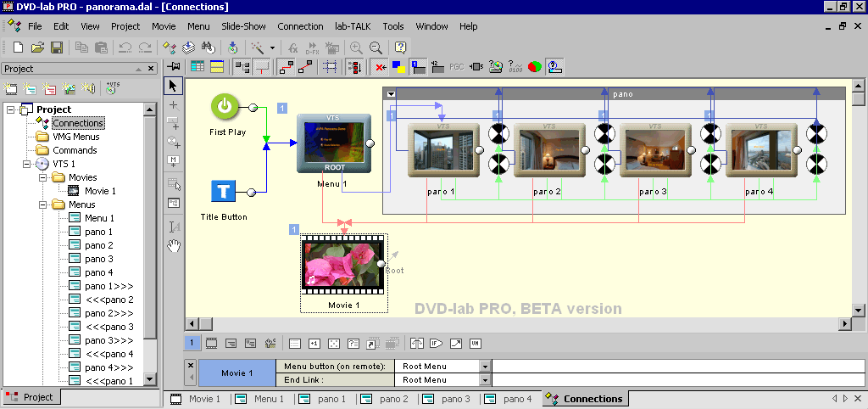This screenshot has width=868, height=409.
Task: Click the Open folder toolbar icon
Action: 37,48
